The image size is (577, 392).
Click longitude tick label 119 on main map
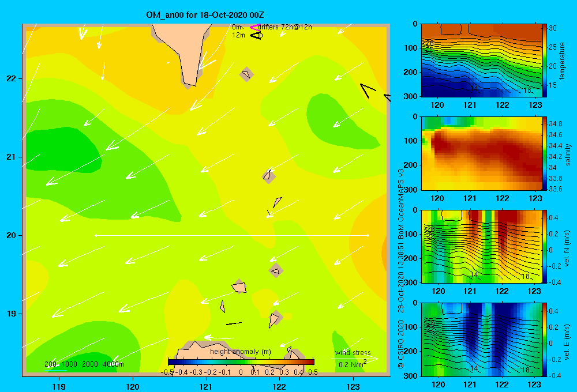[59, 387]
